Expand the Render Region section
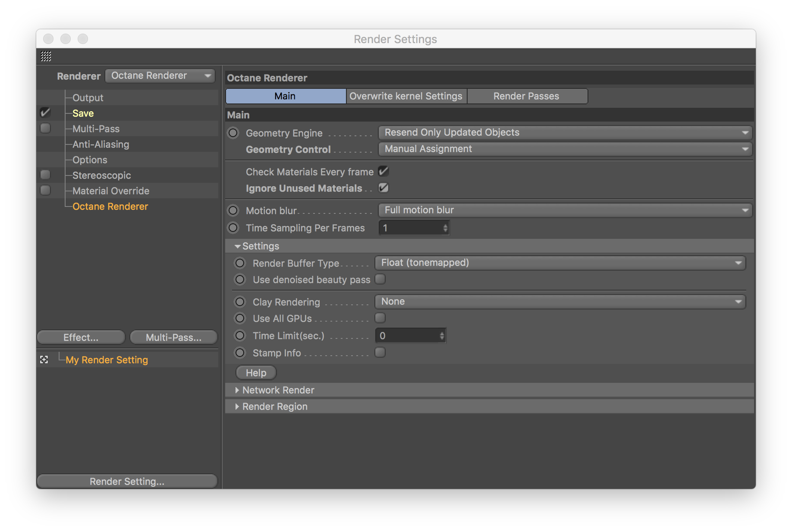Viewport: 792px width, 532px height. (x=237, y=407)
